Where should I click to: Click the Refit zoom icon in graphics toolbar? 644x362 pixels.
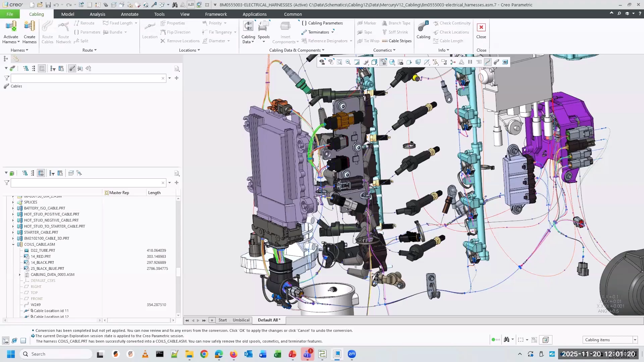(x=339, y=62)
